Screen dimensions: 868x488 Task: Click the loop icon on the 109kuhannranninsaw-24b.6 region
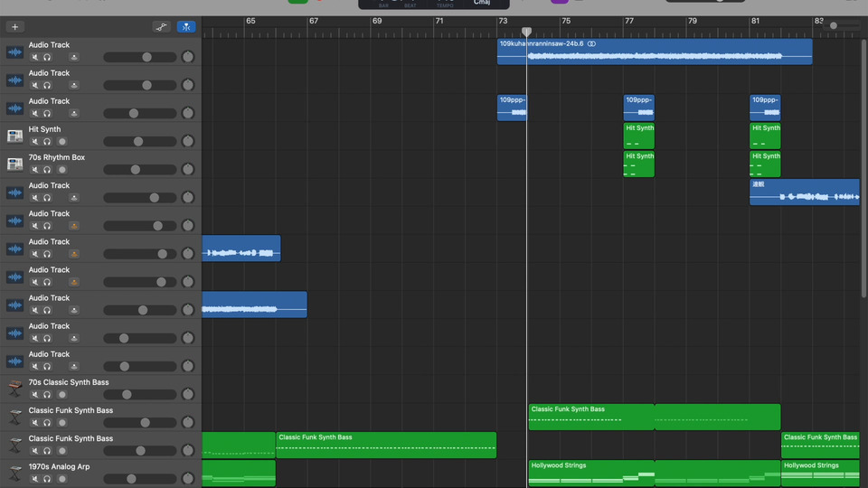point(591,43)
